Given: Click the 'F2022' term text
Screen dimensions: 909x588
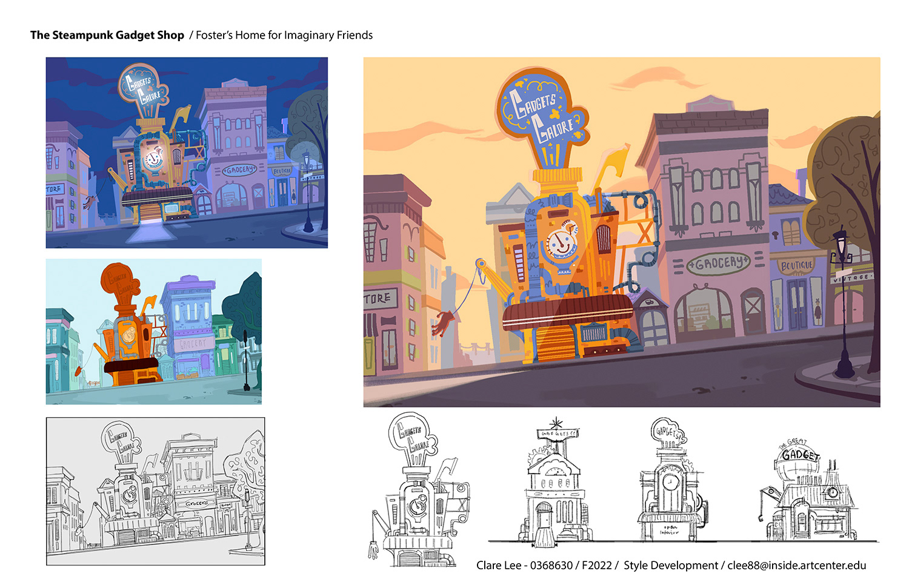Looking at the screenshot, I should point(597,565).
